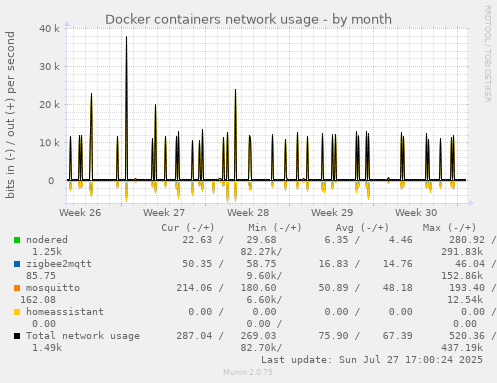Click the 'Week 27' axis label
Viewport: 497px width, 383px height.
coord(164,213)
